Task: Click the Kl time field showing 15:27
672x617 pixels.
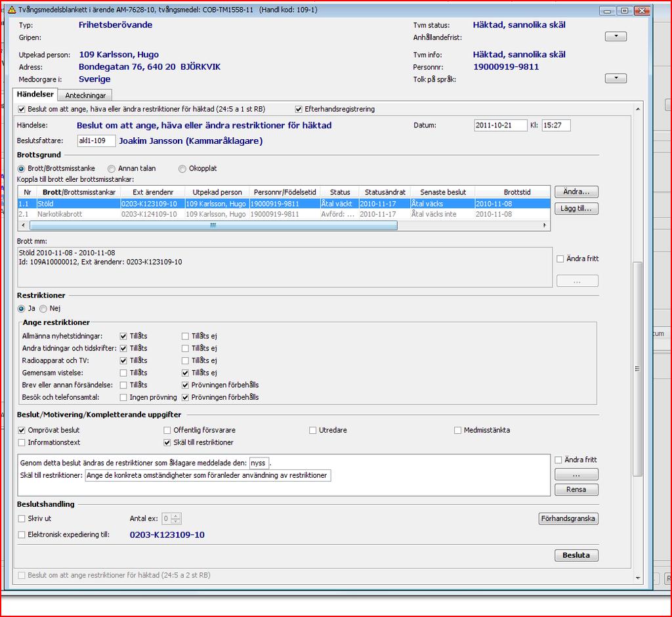Action: point(556,125)
